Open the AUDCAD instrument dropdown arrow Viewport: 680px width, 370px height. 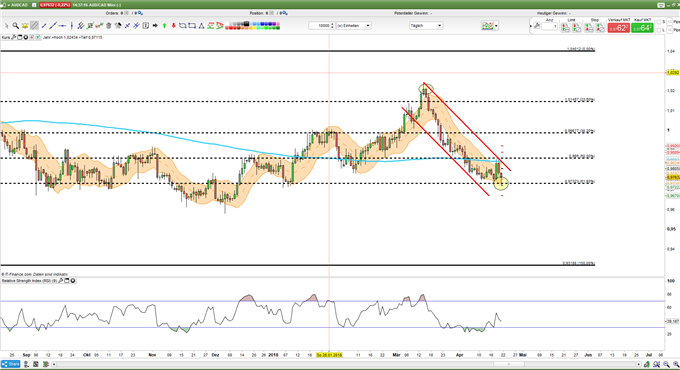coord(8,5)
